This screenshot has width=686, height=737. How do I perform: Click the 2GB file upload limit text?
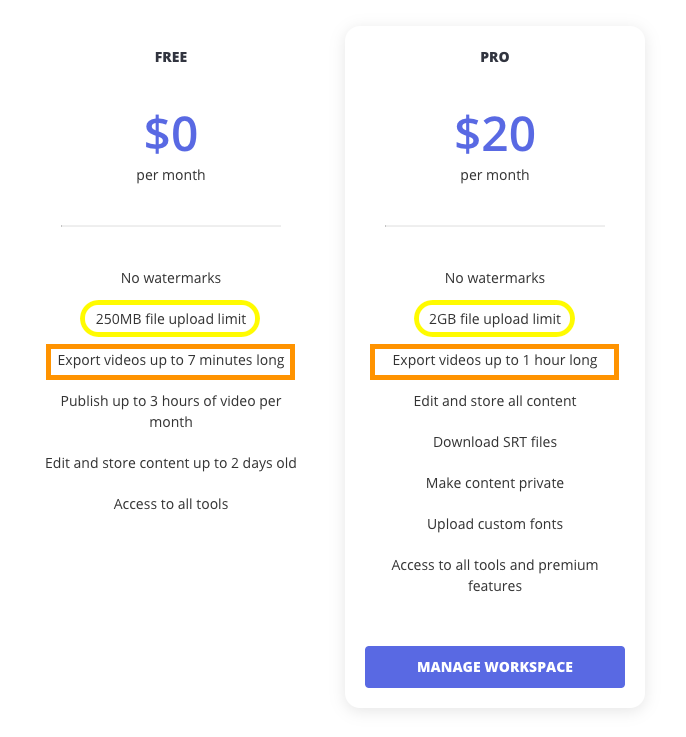coord(494,319)
